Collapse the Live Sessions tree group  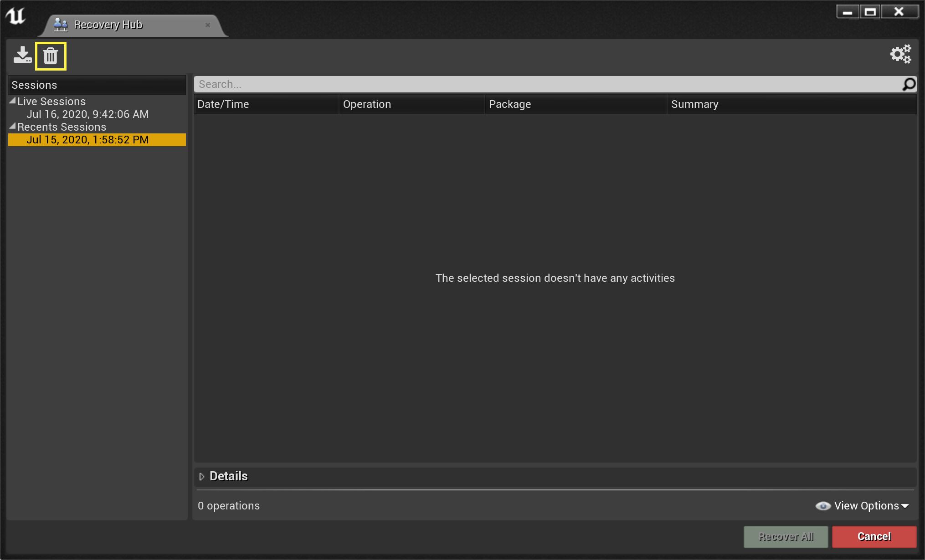click(13, 101)
